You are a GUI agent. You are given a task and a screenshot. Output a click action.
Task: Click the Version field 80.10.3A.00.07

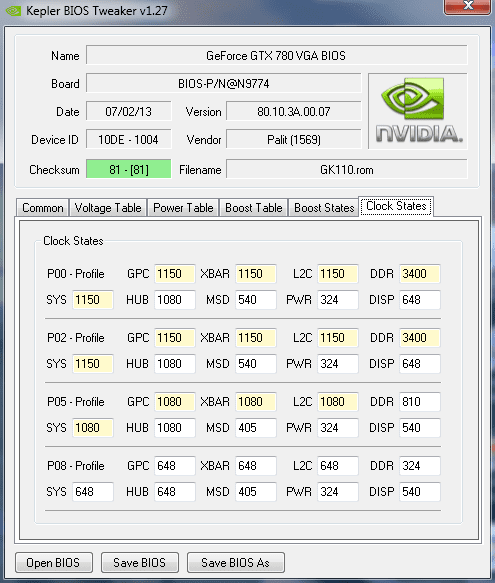tap(293, 111)
